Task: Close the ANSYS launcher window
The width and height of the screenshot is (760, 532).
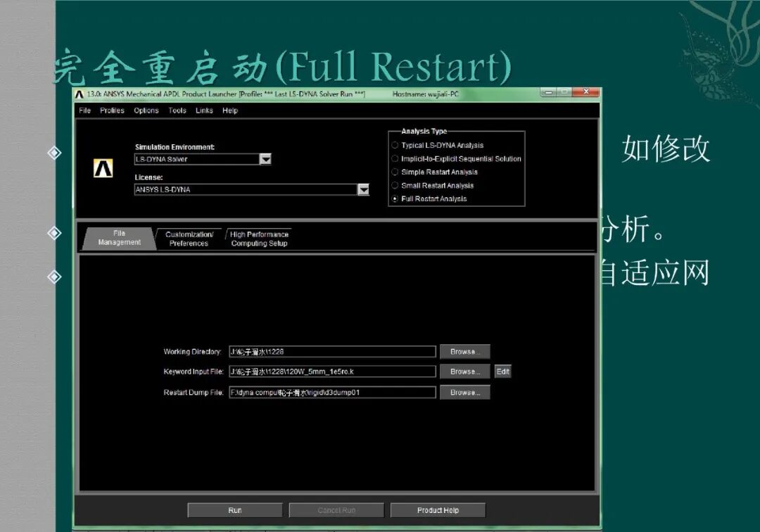Action: tap(586, 92)
